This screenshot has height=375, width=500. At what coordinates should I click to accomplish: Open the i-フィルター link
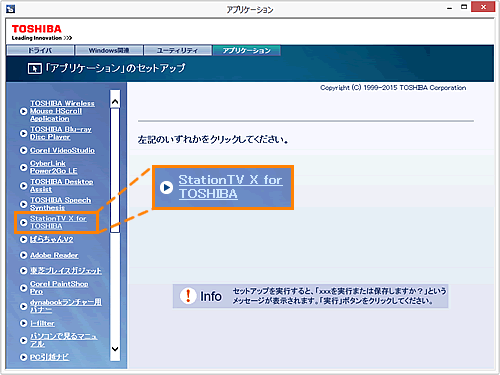point(42,323)
